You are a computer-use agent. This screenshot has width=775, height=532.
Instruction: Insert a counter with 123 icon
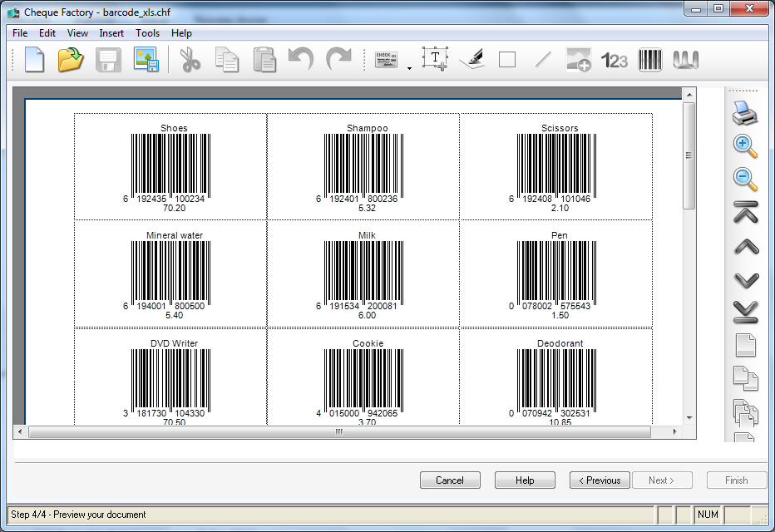pyautogui.click(x=615, y=61)
